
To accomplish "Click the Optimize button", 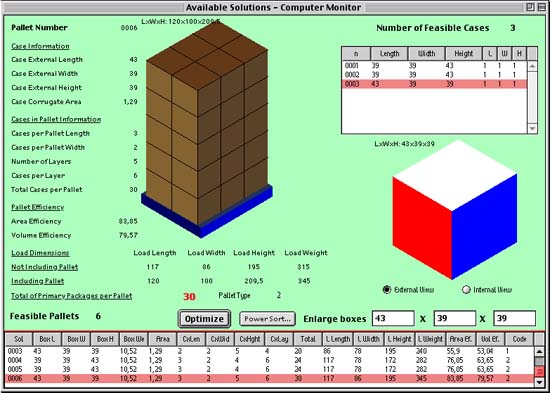I will (x=204, y=319).
